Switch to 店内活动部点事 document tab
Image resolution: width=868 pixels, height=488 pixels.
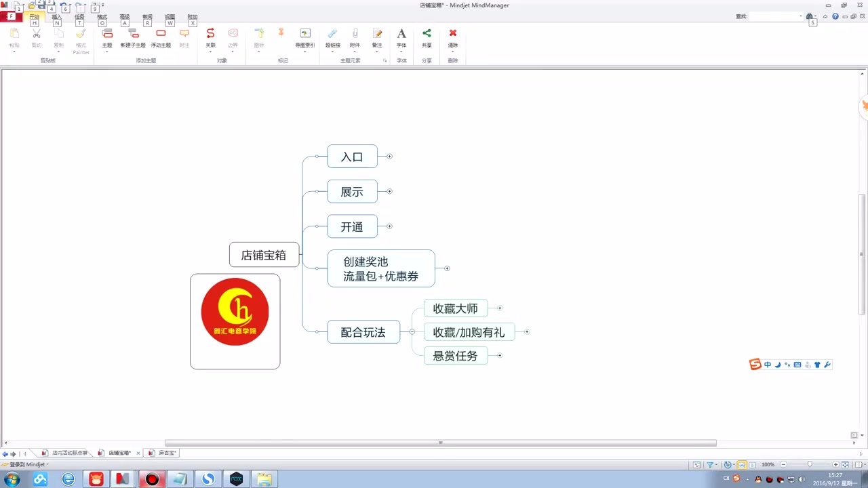coord(65,453)
